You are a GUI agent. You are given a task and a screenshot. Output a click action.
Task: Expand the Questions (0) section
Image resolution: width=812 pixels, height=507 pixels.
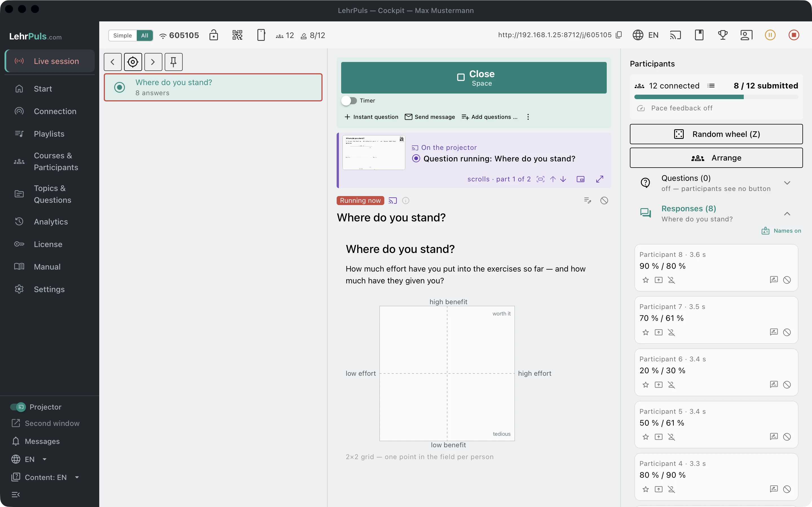pos(787,183)
